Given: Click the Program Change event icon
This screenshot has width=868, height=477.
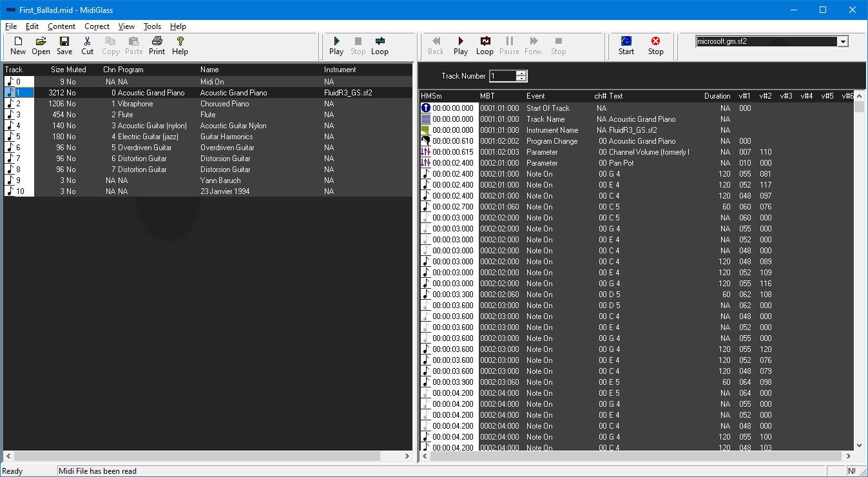Looking at the screenshot, I should click(425, 141).
